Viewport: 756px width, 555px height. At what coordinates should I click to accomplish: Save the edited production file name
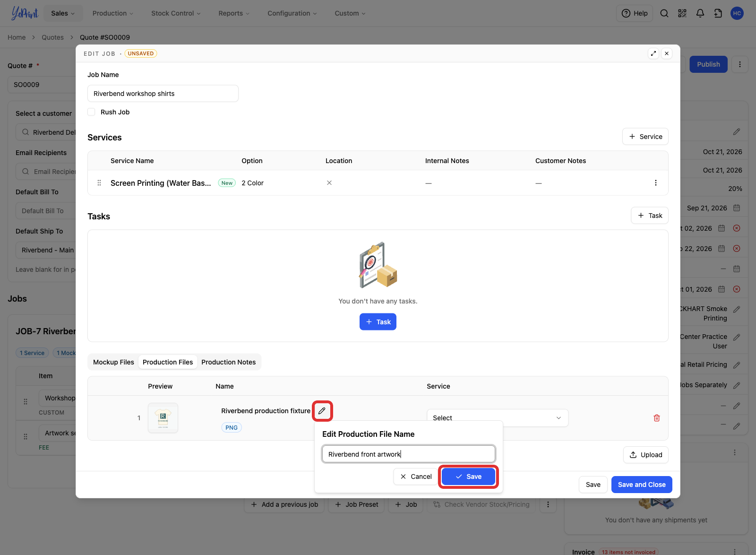[468, 477]
